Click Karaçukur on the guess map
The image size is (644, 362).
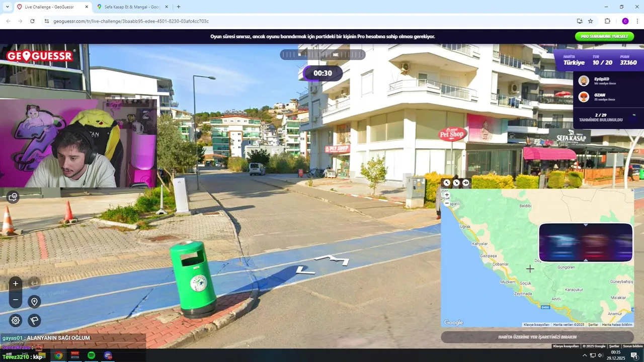click(574, 290)
